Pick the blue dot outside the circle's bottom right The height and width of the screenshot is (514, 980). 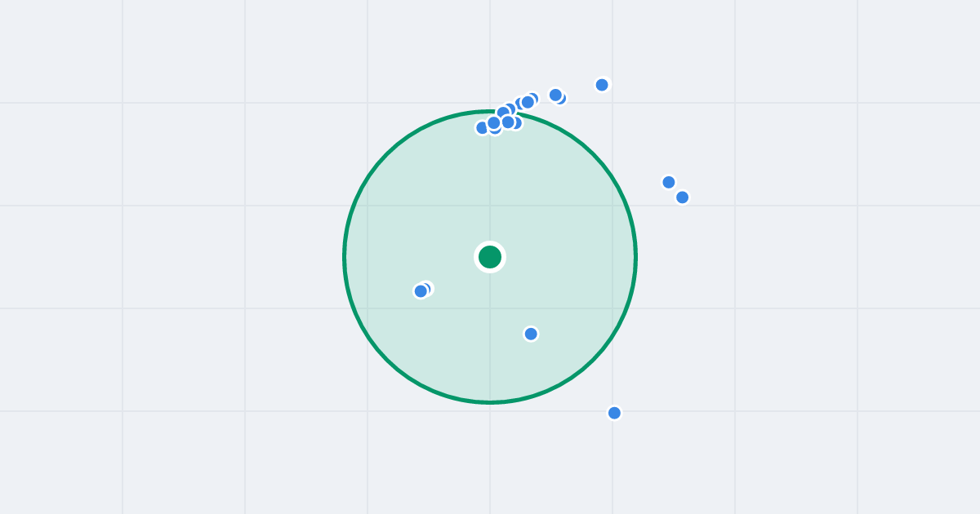[x=614, y=413]
